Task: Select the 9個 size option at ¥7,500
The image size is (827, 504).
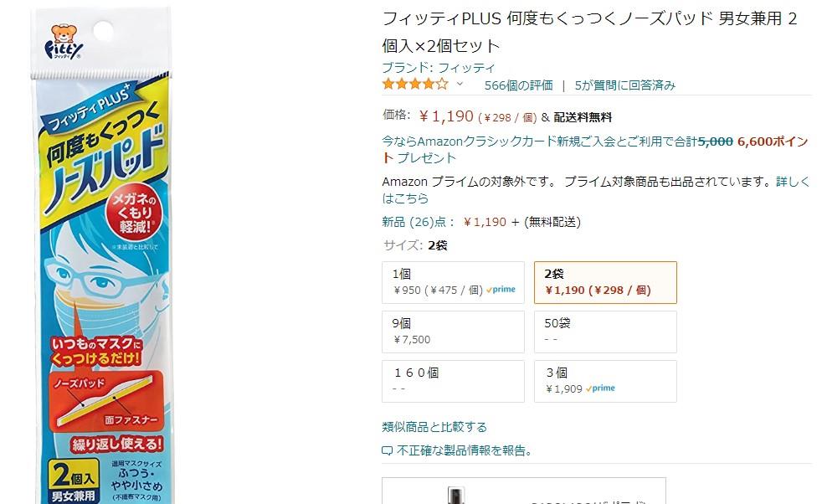Action: coord(453,332)
